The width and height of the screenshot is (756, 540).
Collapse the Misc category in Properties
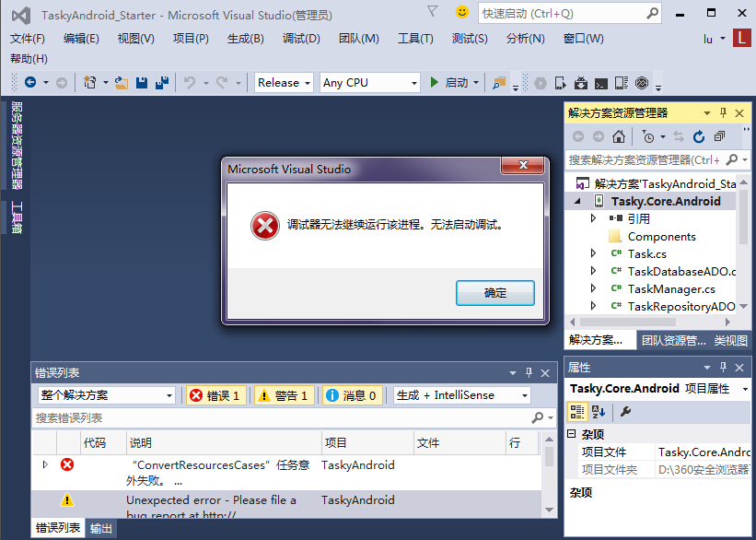(x=572, y=434)
